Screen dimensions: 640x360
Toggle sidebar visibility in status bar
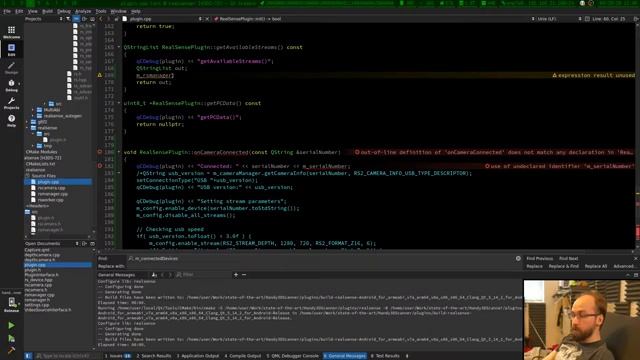[28, 356]
